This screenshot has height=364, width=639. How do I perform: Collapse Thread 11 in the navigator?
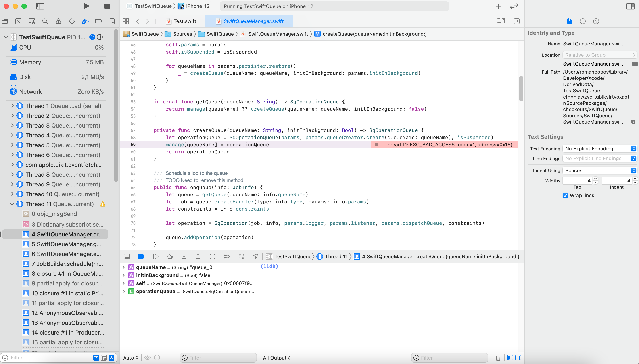pyautogui.click(x=12, y=204)
